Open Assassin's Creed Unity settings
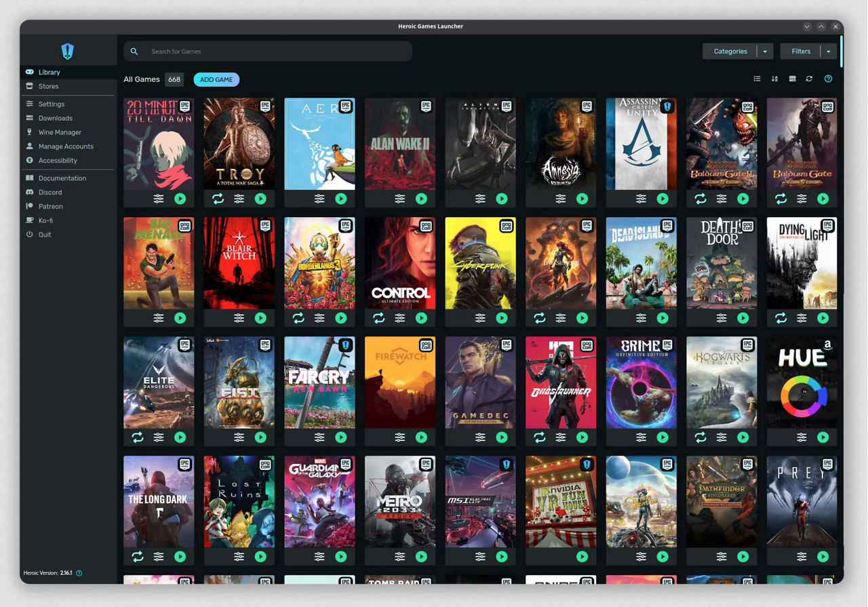Viewport: 868px width, 607px height. click(641, 199)
